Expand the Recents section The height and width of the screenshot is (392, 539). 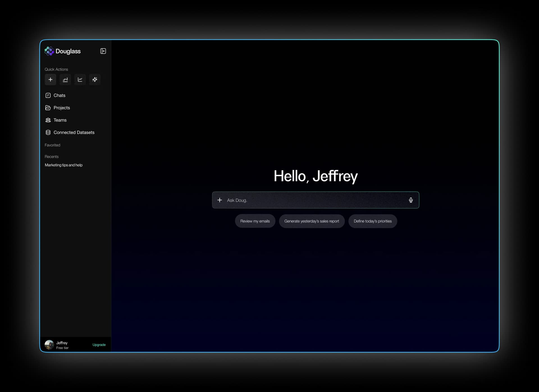(x=52, y=156)
